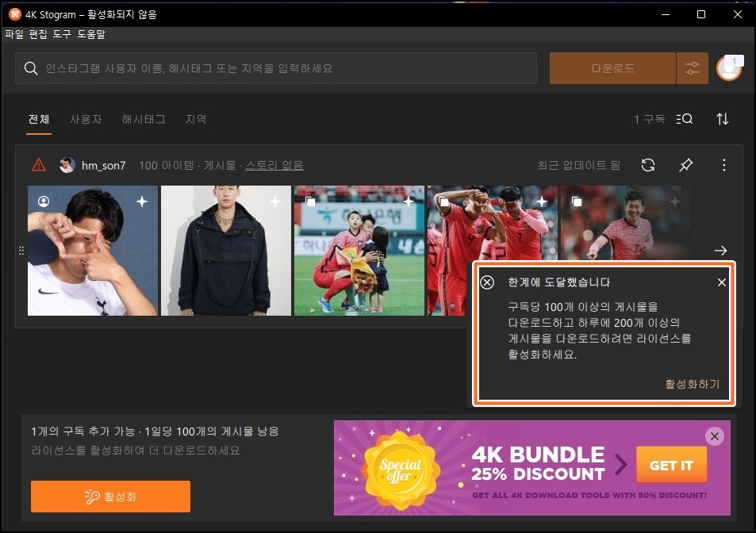Click the 스토리 없음 link
The width and height of the screenshot is (756, 533).
coord(274,165)
